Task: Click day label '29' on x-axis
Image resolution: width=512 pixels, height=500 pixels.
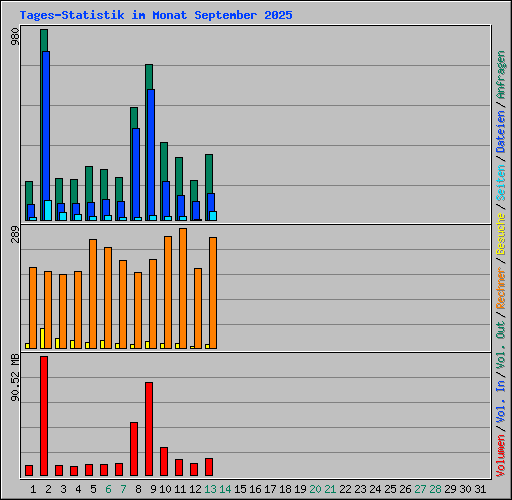Action: (x=450, y=489)
